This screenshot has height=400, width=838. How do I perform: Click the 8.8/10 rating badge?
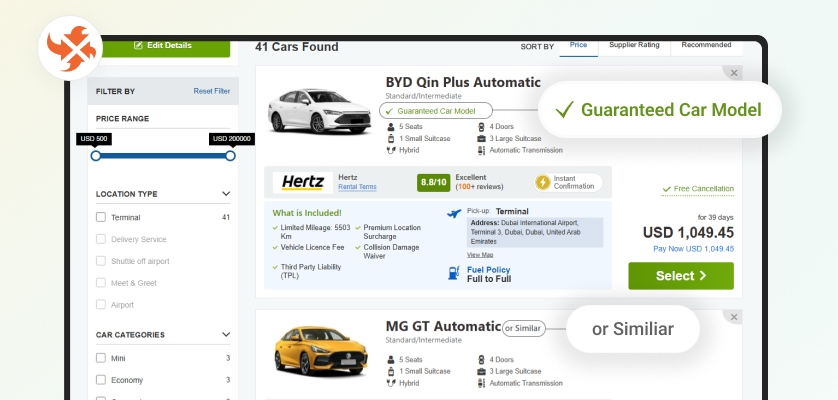(433, 182)
